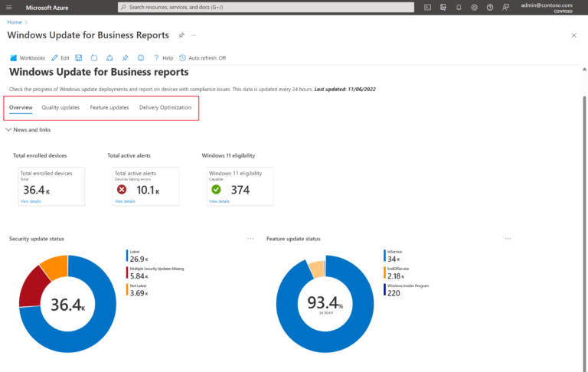
Task: Open the feedback icon in top bar
Action: [x=505, y=7]
